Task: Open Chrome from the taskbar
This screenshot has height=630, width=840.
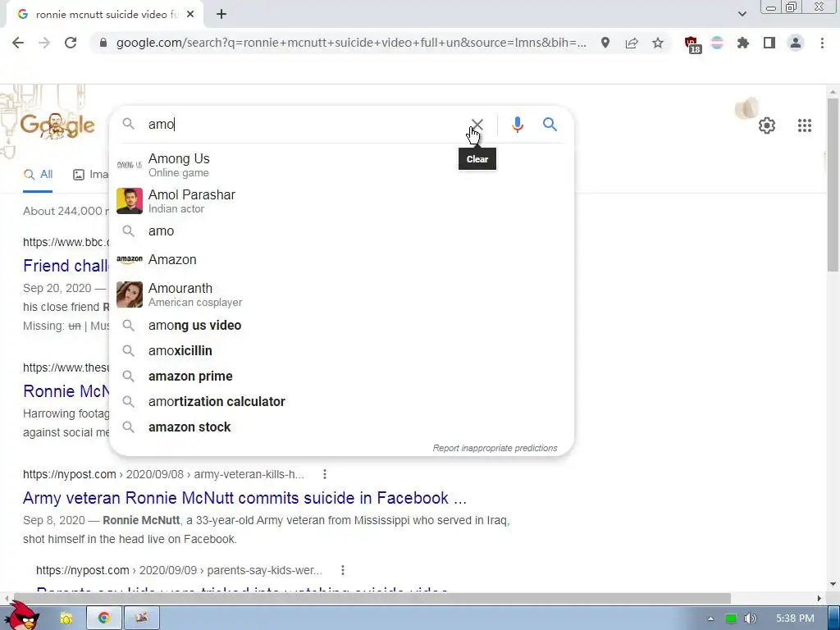Action: click(x=104, y=619)
